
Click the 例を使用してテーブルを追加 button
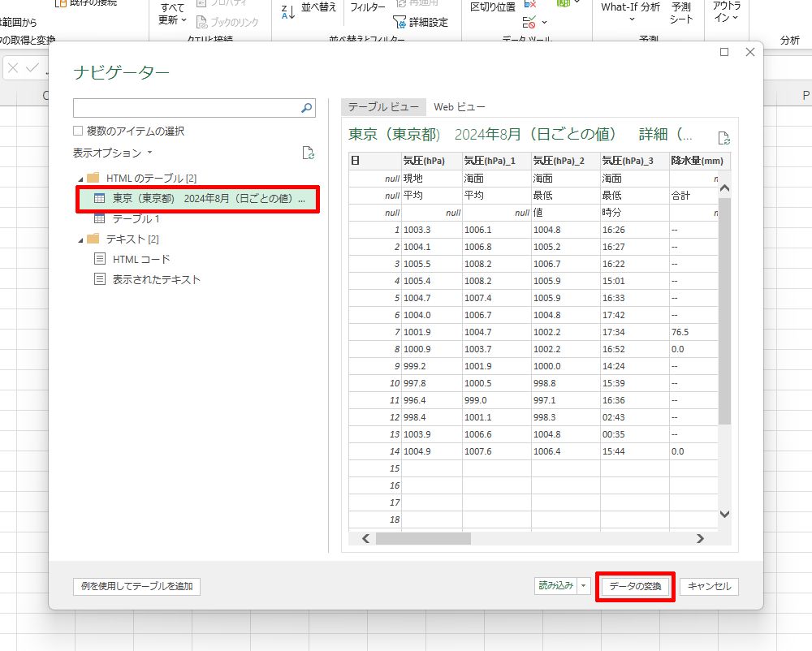click(x=136, y=586)
